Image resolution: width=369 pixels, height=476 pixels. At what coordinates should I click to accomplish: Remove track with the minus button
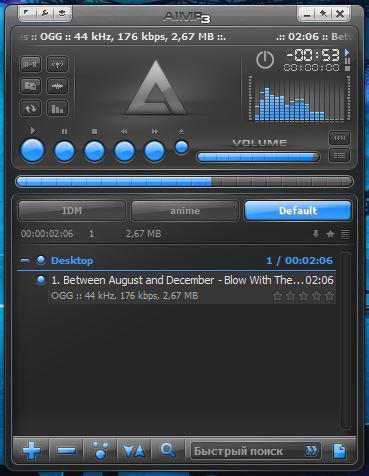click(66, 451)
